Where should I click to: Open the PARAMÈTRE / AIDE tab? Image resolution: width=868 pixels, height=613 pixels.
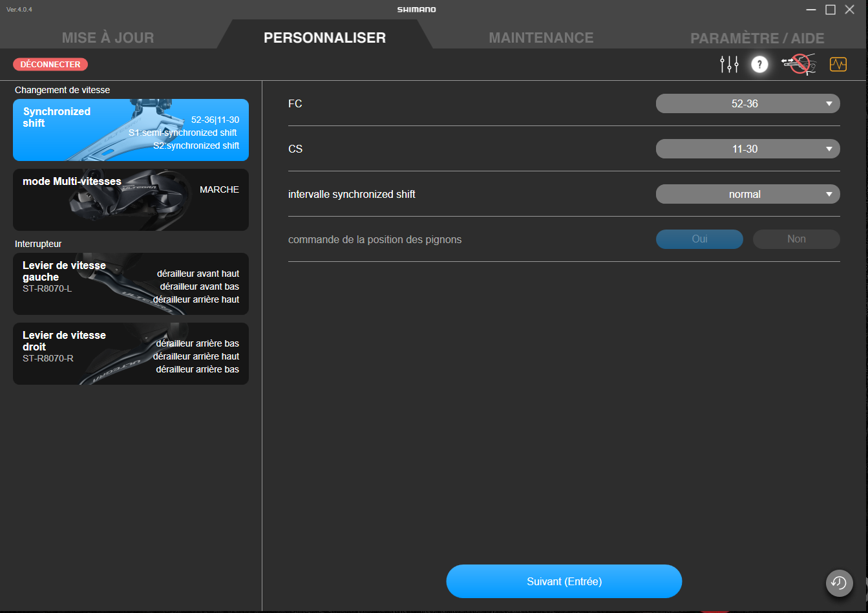(x=757, y=38)
